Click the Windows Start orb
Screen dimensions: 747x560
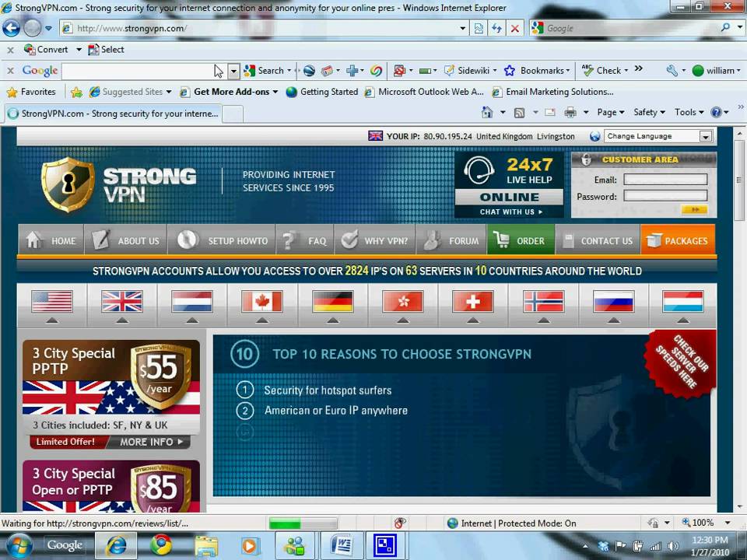[18, 546]
